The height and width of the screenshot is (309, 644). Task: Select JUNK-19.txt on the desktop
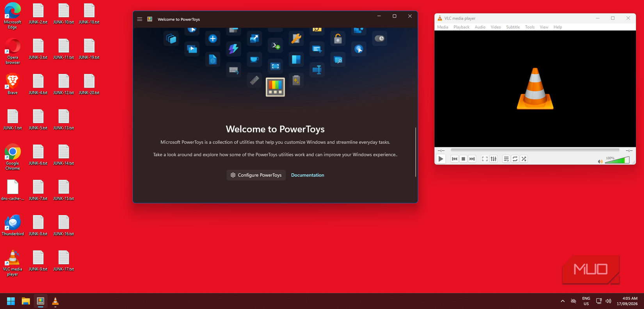click(x=89, y=49)
